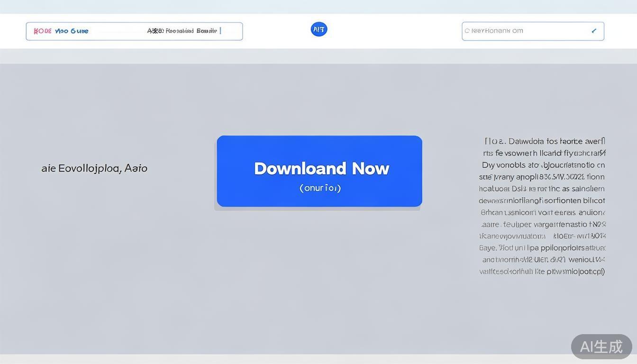Screen dimensions: 637x364
Task: Select the blue "Moo Guue" text in header
Action: click(x=72, y=31)
